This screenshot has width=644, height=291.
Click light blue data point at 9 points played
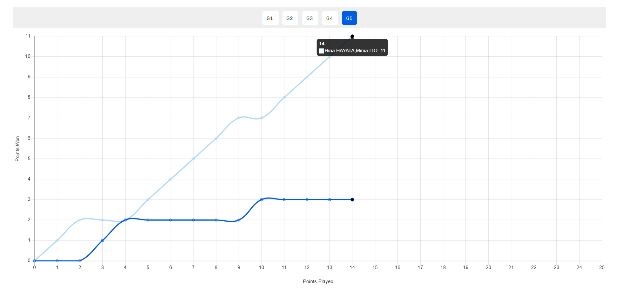pos(239,118)
